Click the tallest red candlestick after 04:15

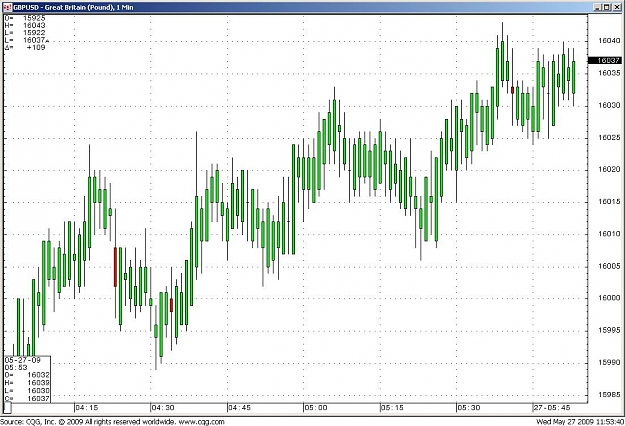point(116,267)
